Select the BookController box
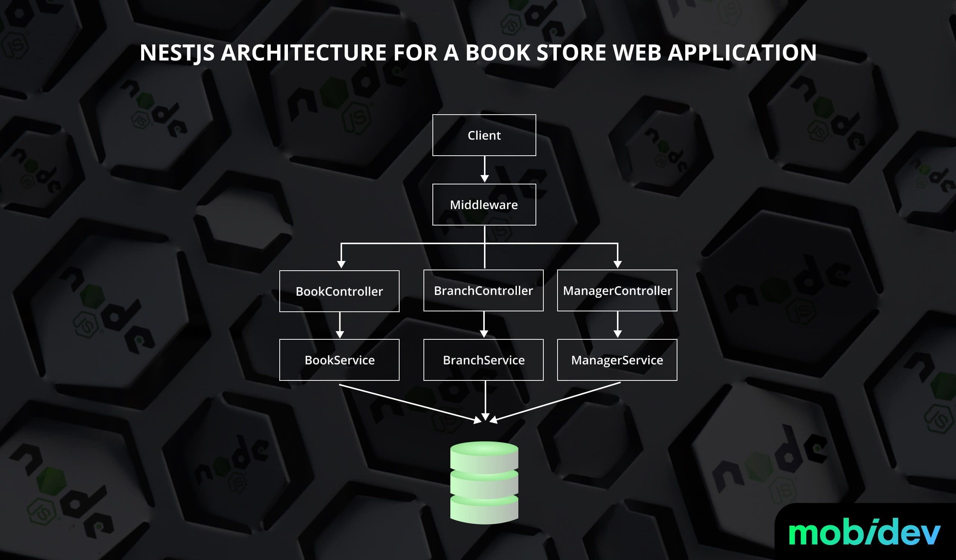 coord(339,291)
